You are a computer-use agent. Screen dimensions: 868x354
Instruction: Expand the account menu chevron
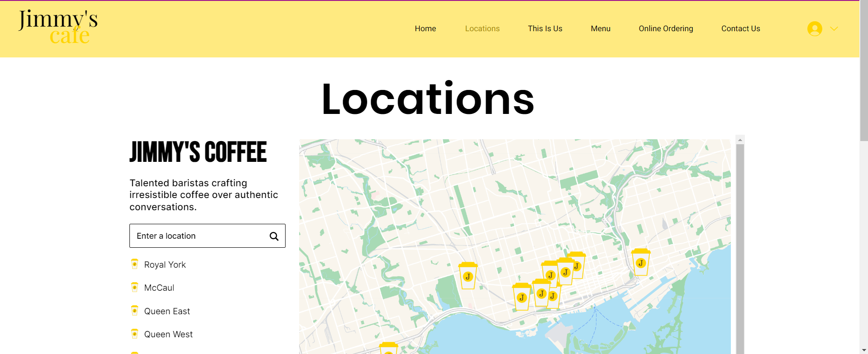[x=834, y=28]
